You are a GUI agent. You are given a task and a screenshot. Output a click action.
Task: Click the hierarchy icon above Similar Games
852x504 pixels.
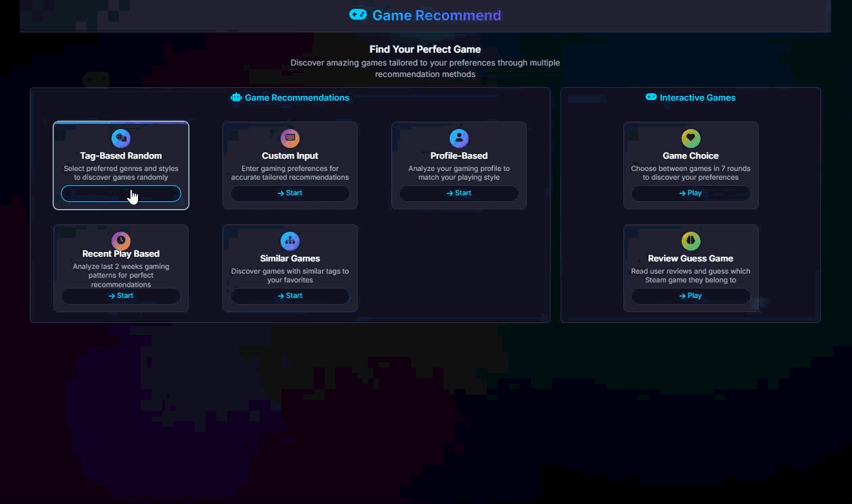click(290, 241)
